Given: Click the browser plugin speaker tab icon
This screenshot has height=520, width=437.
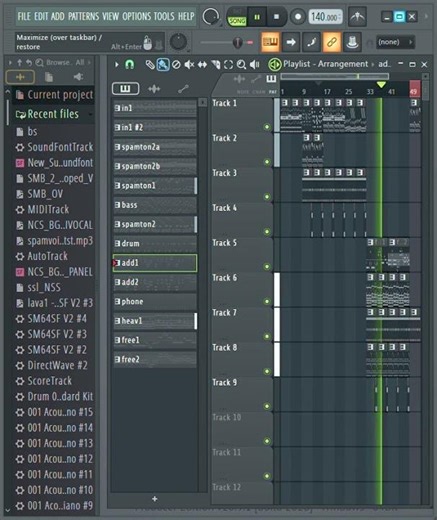Looking at the screenshot, I should pyautogui.click(x=78, y=77).
